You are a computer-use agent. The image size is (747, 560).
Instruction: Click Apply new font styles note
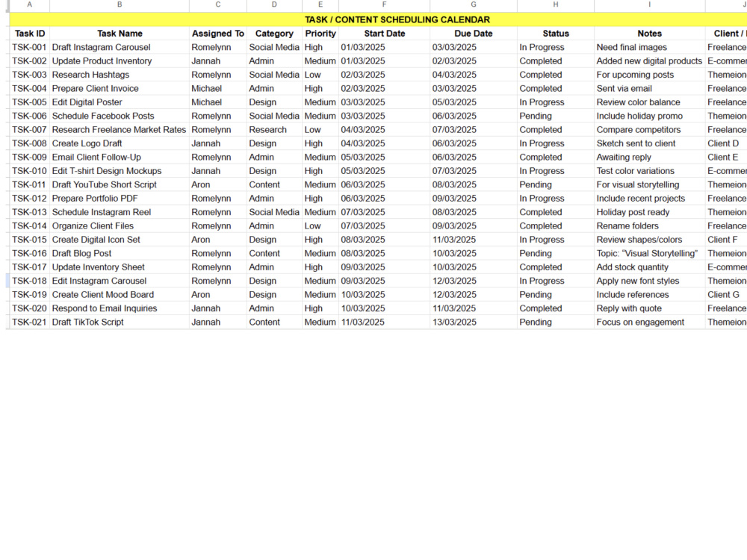tap(649, 281)
